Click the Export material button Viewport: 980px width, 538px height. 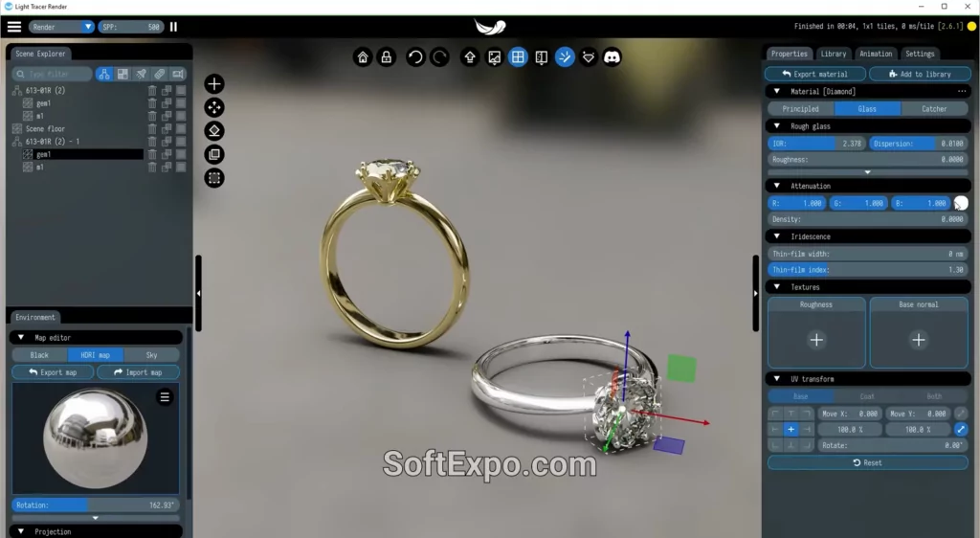pyautogui.click(x=815, y=74)
